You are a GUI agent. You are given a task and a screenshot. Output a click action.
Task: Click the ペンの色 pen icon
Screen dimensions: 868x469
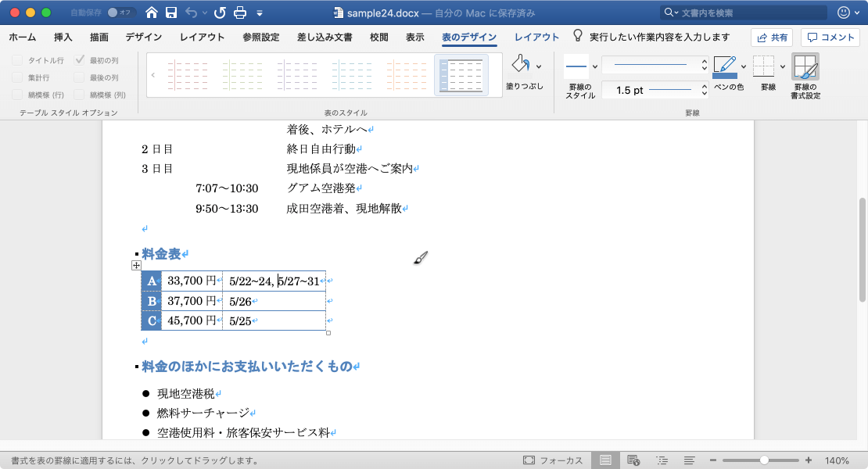(725, 67)
